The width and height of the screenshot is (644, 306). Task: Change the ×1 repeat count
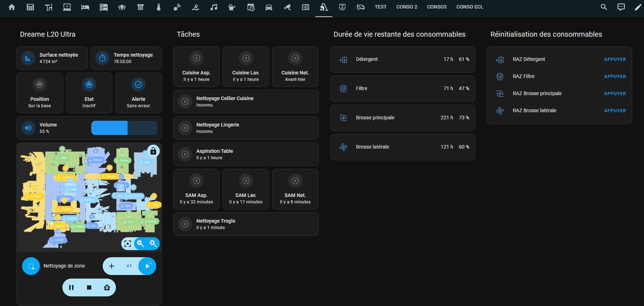[129, 266]
